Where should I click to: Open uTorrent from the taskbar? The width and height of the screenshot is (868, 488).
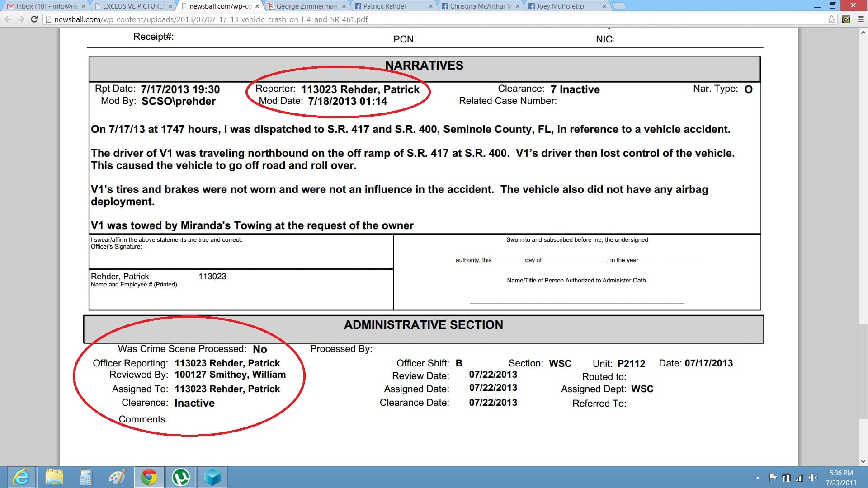[181, 477]
